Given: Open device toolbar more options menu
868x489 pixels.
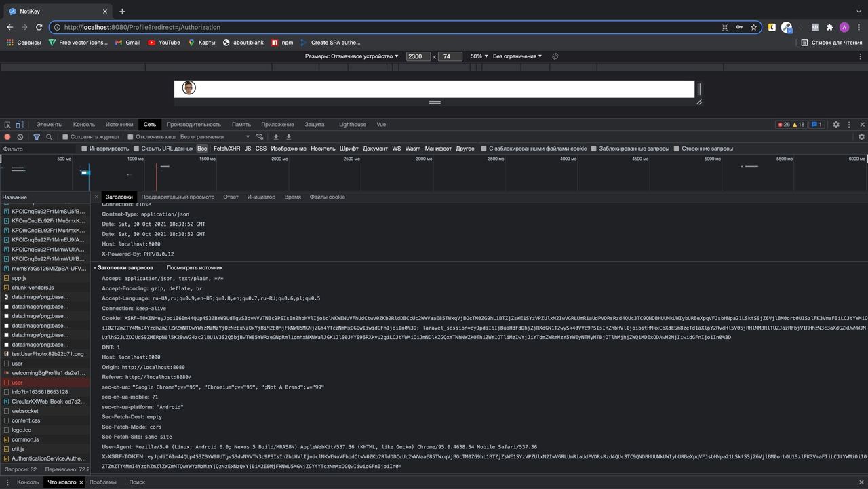Looking at the screenshot, I should click(x=861, y=56).
